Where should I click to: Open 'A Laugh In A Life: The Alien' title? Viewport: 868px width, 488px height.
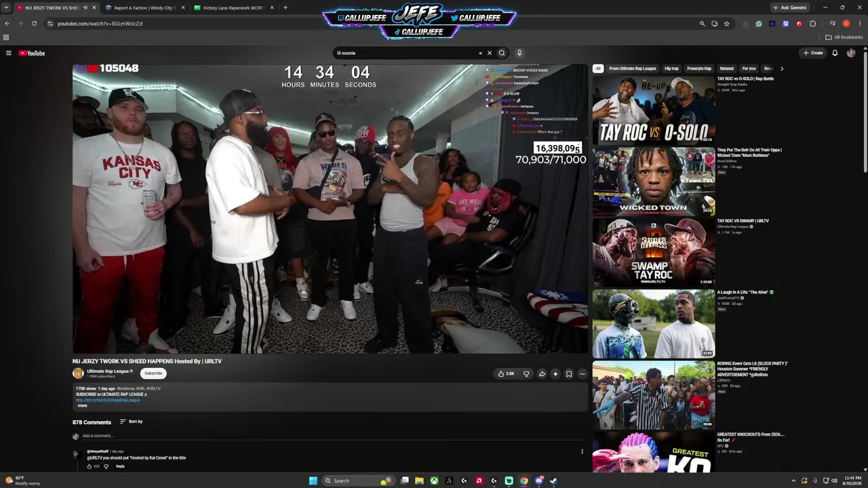coord(745,292)
